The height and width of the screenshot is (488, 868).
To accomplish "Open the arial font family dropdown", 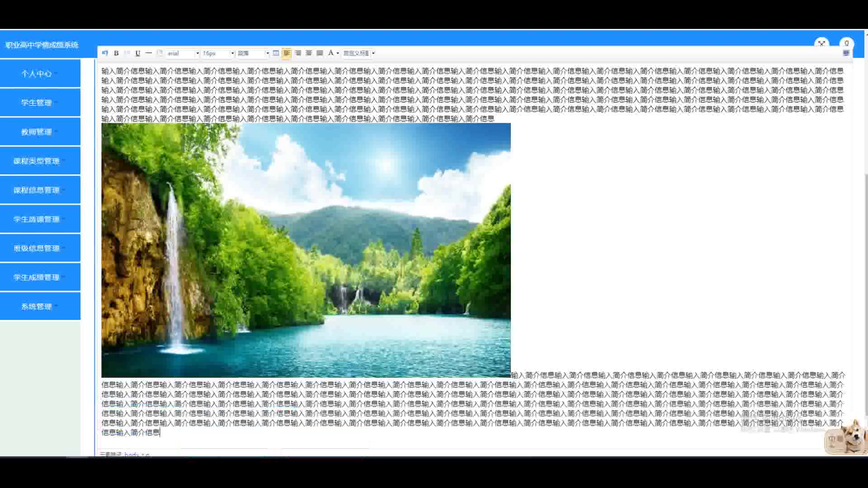I will (x=183, y=53).
